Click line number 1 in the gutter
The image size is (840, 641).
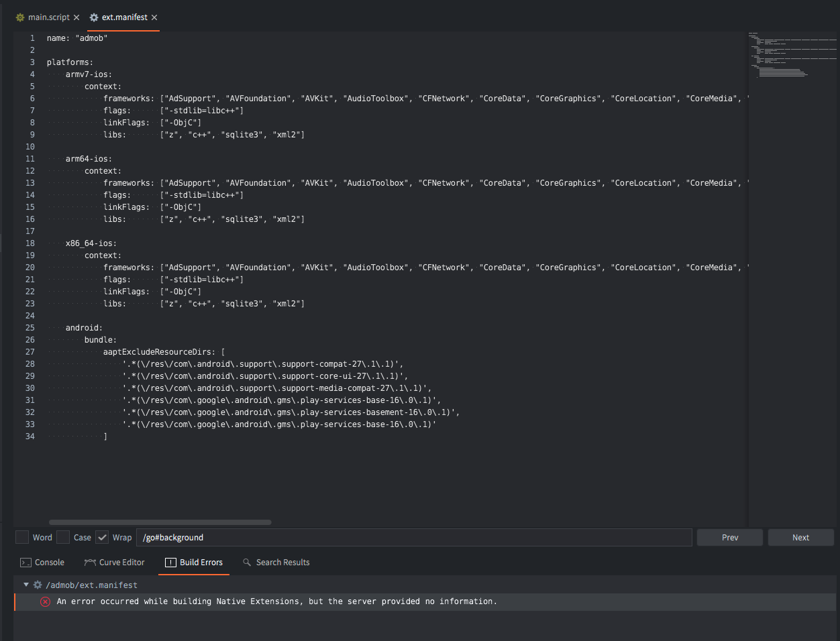[32, 38]
